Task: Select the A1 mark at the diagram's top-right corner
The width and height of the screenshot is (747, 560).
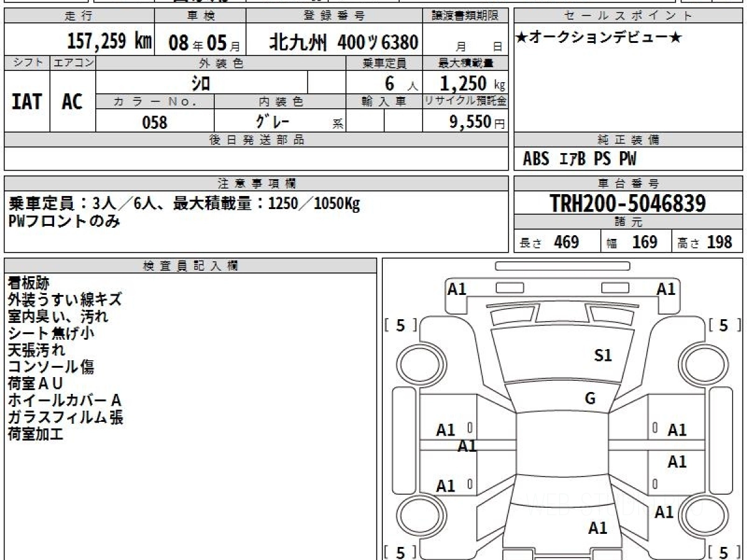Action: click(666, 289)
